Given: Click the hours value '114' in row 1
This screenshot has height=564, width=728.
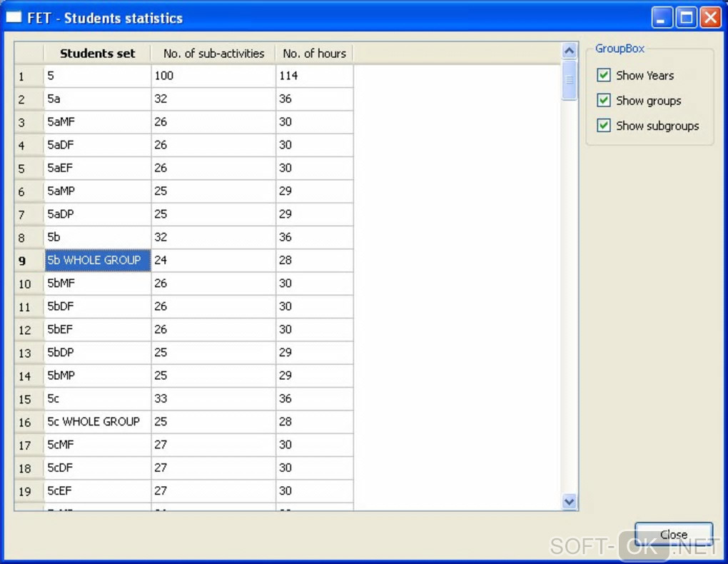Looking at the screenshot, I should pyautogui.click(x=314, y=76).
